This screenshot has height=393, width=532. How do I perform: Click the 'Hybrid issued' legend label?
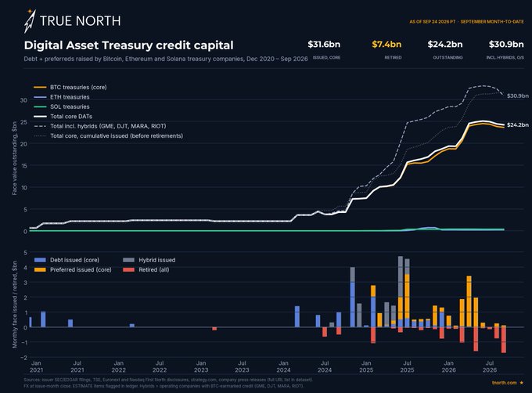pos(157,260)
